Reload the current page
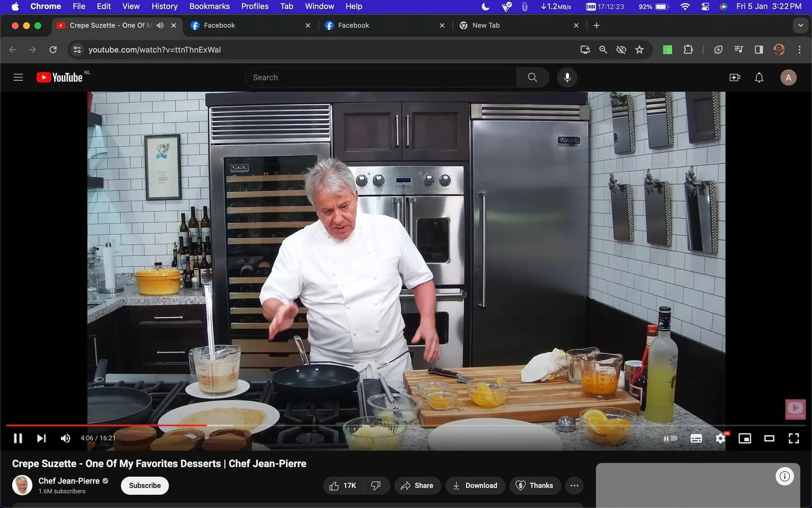The height and width of the screenshot is (508, 812). 53,50
